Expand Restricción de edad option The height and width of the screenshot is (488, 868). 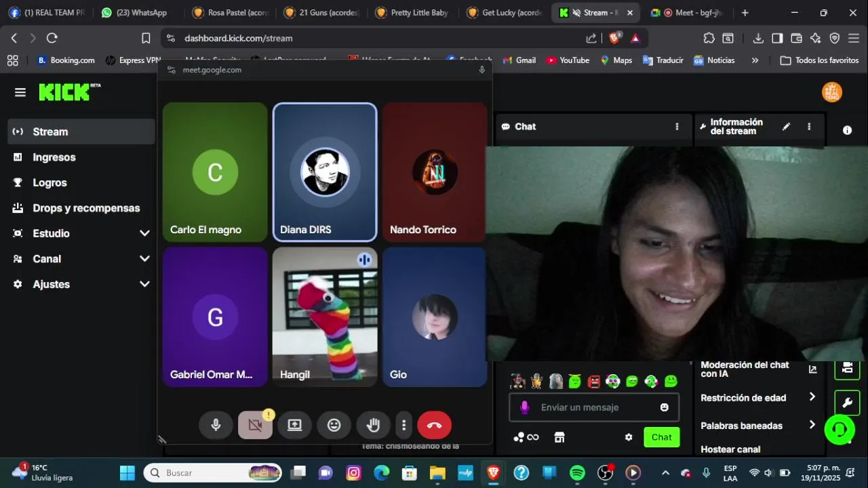tap(759, 398)
